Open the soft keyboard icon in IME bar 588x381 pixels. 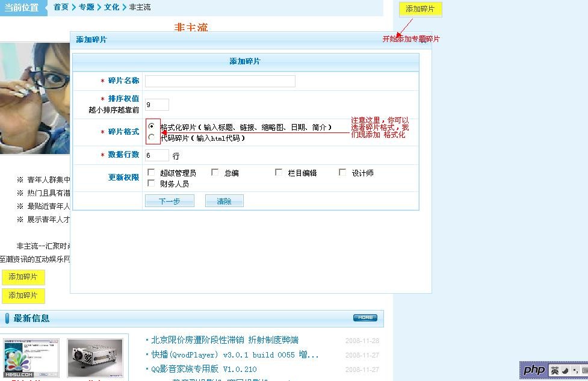(x=584, y=371)
